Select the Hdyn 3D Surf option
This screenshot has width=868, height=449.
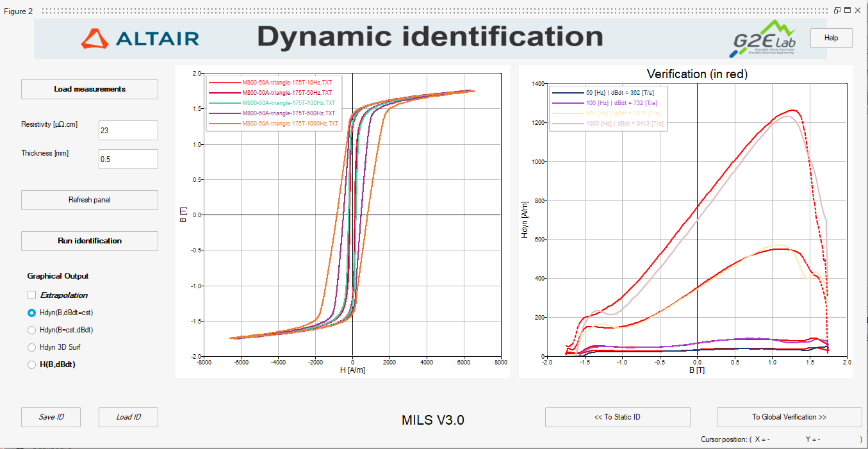pos(32,347)
